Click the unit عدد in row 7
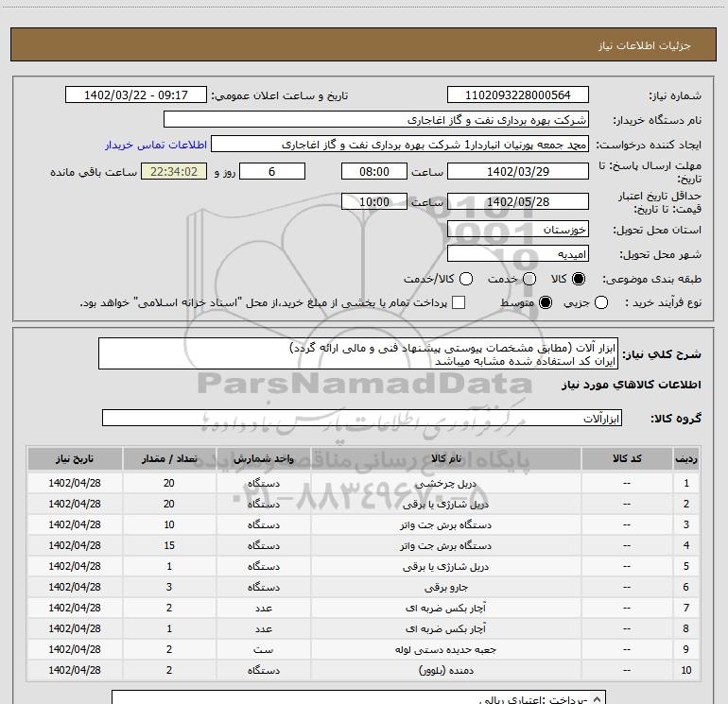The height and width of the screenshot is (704, 728). click(x=263, y=608)
